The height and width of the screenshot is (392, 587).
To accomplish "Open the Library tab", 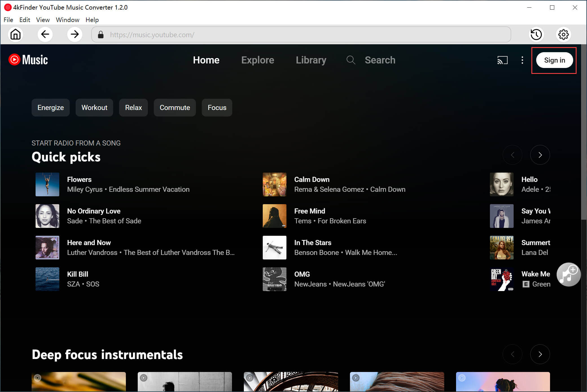I will (x=311, y=60).
